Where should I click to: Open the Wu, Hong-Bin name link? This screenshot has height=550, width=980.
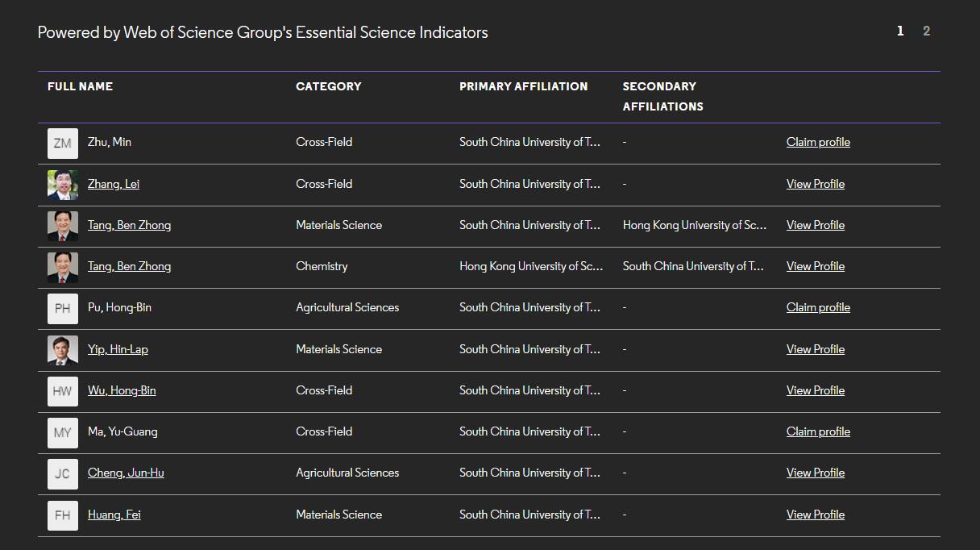point(122,390)
